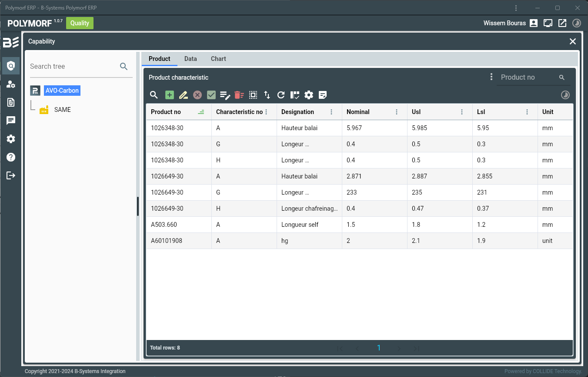The width and height of the screenshot is (588, 377).
Task: Open the Characteristic no column menu
Action: click(x=266, y=112)
